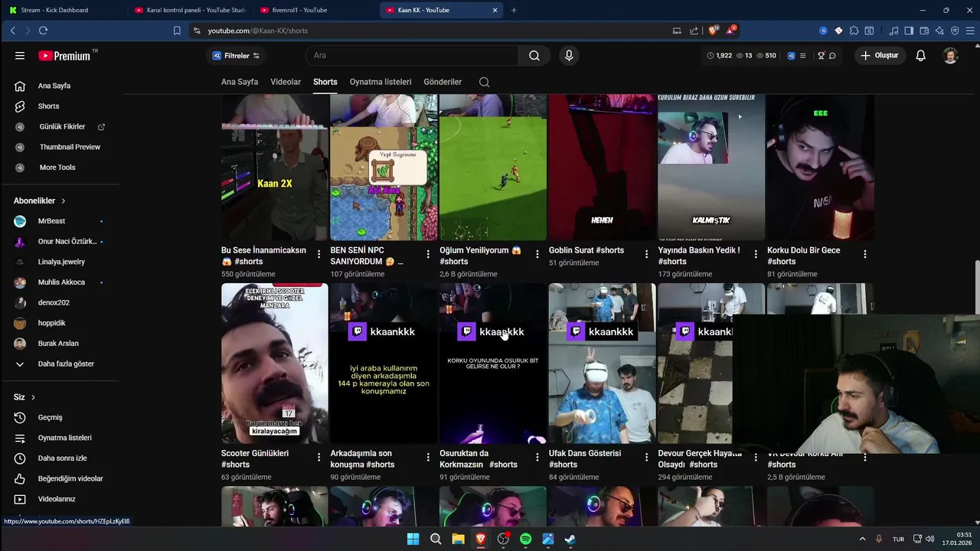Reload the page with refresh button
Screen dimensions: 980x551
click(x=43, y=31)
